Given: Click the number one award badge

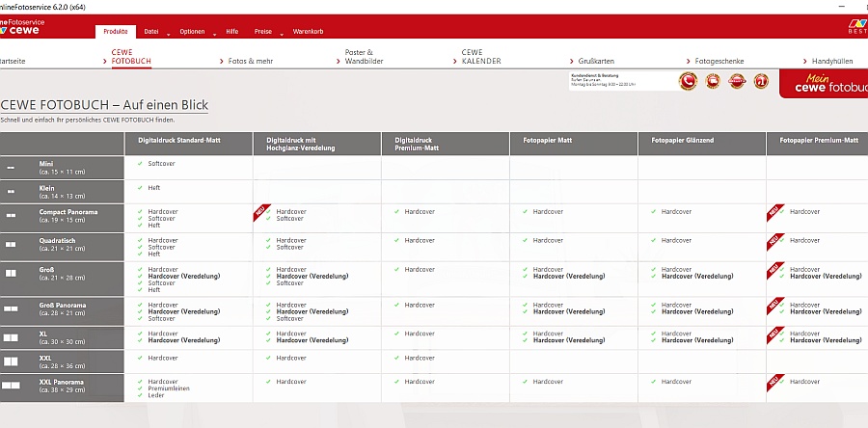Looking at the screenshot, I should click(x=761, y=81).
